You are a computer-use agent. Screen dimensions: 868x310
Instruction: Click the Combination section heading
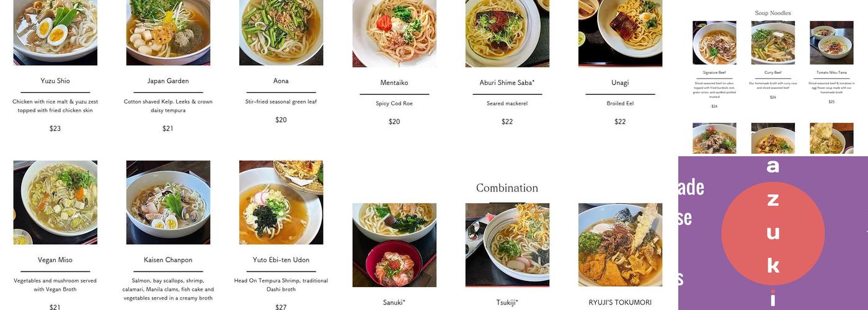point(507,188)
